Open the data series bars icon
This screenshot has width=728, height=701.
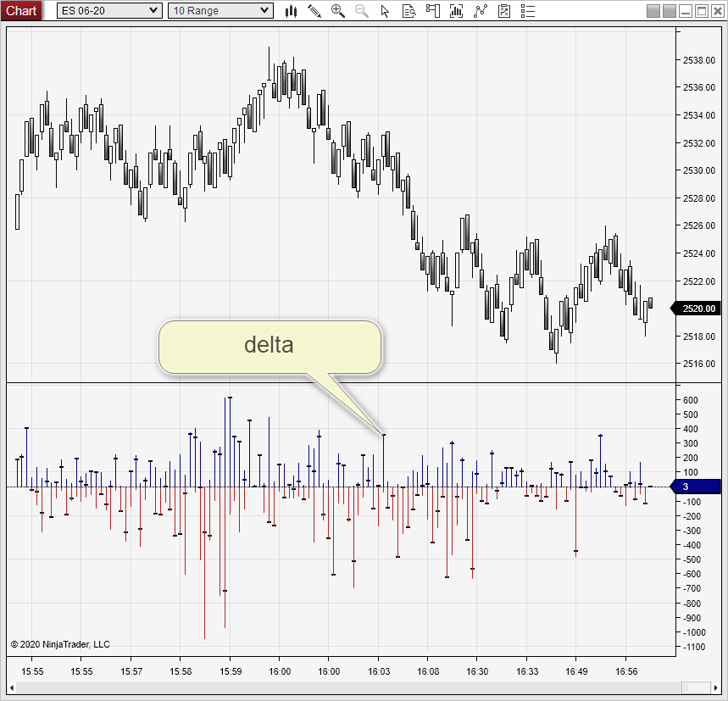tap(457, 11)
